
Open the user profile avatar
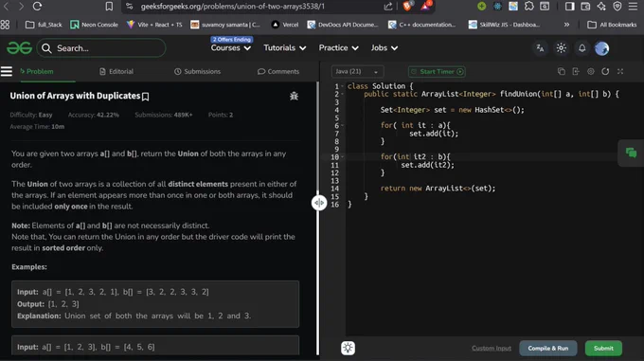pos(602,48)
